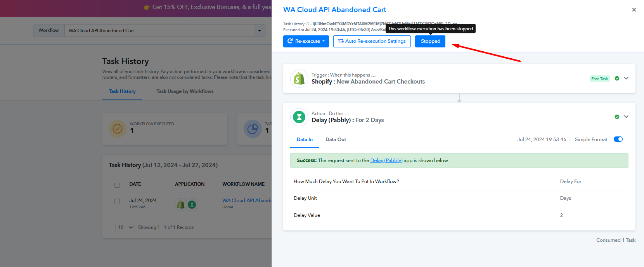Image resolution: width=644 pixels, height=267 pixels.
Task: Click the pointing hand promo banner icon
Action: click(147, 7)
